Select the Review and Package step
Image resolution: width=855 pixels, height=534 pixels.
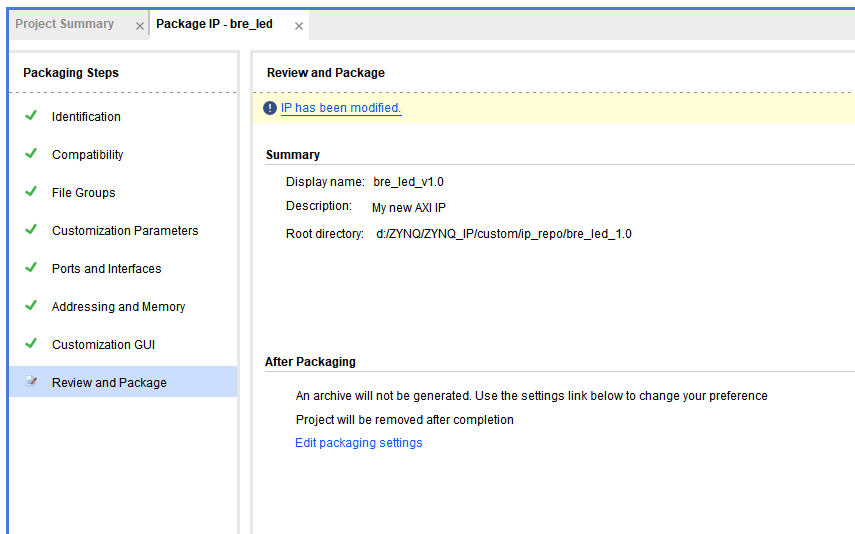(x=123, y=382)
